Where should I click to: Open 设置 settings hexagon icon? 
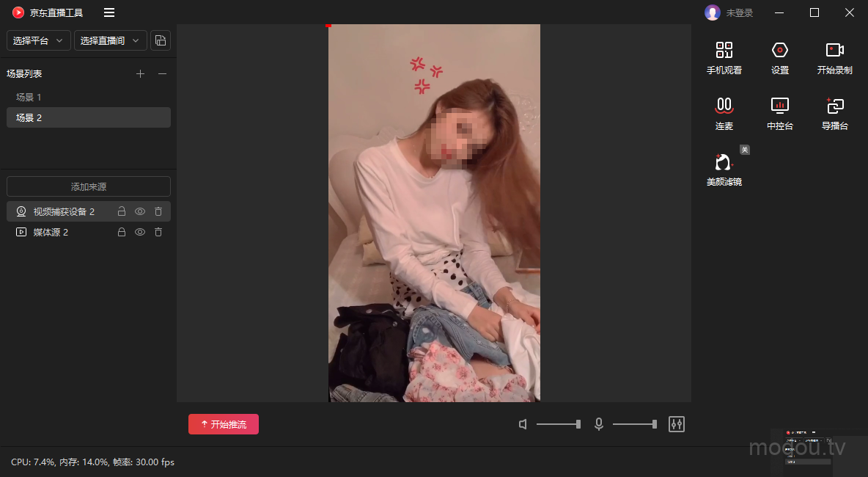(779, 51)
